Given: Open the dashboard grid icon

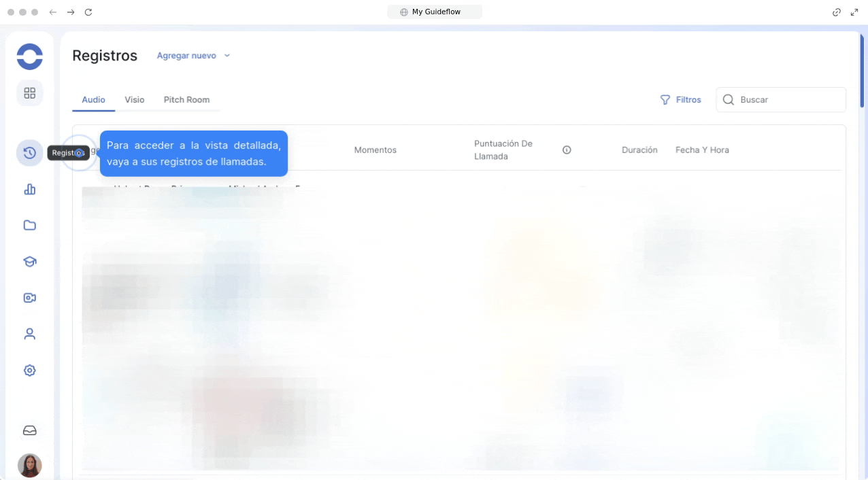Looking at the screenshot, I should (30, 93).
